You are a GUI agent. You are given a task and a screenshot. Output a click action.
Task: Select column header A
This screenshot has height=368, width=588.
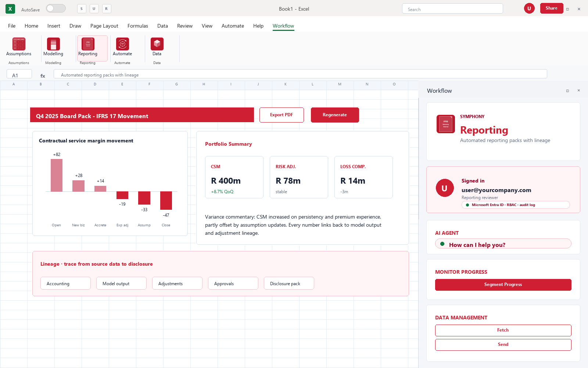tap(14, 85)
